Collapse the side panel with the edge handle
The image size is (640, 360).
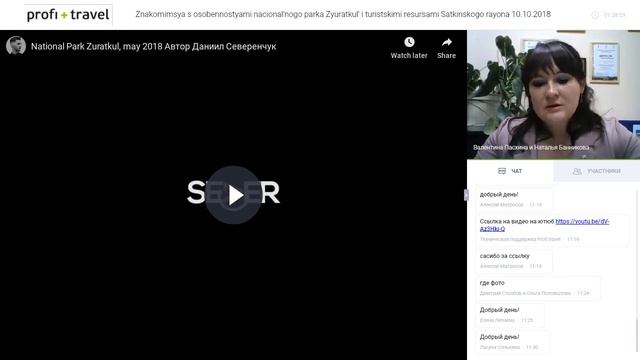[x=466, y=195]
